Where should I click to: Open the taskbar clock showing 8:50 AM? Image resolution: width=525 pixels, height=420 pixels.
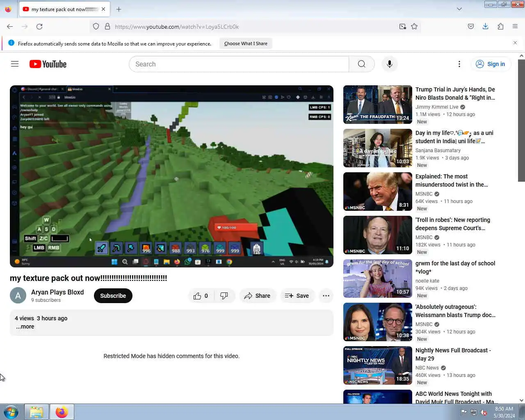[504, 412]
